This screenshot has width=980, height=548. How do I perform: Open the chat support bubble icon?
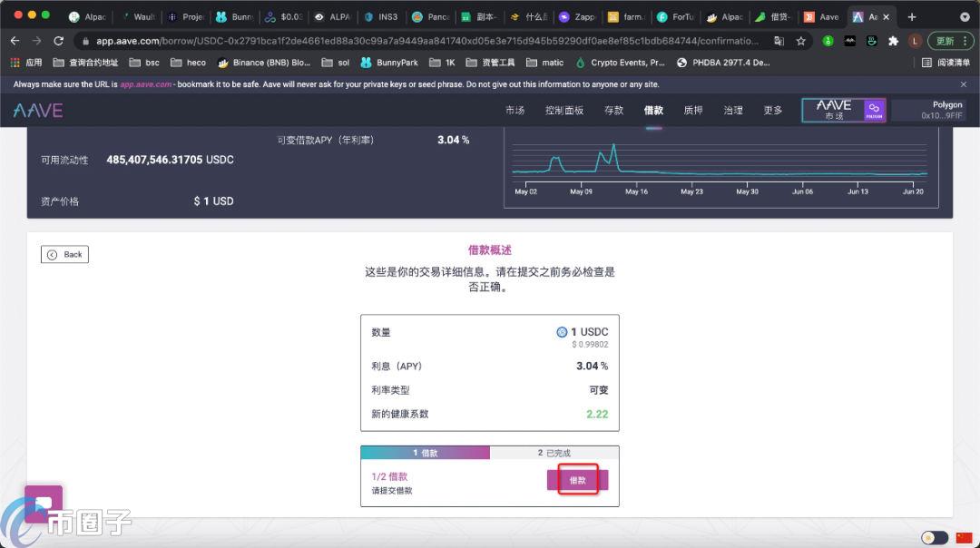[44, 503]
